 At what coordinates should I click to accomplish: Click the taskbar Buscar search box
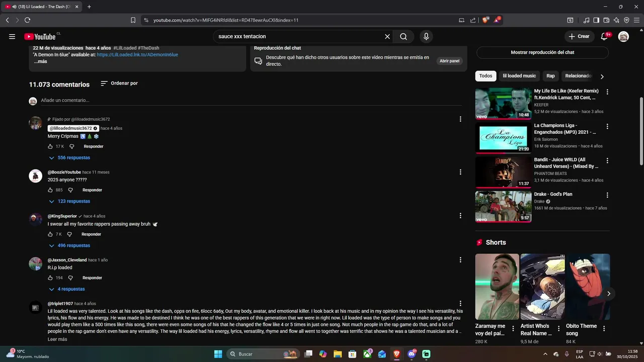tap(263, 354)
